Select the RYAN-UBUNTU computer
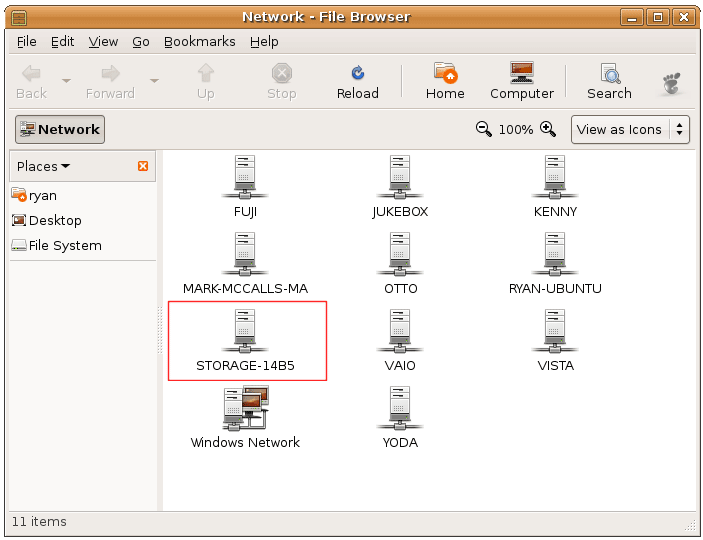 click(x=555, y=263)
